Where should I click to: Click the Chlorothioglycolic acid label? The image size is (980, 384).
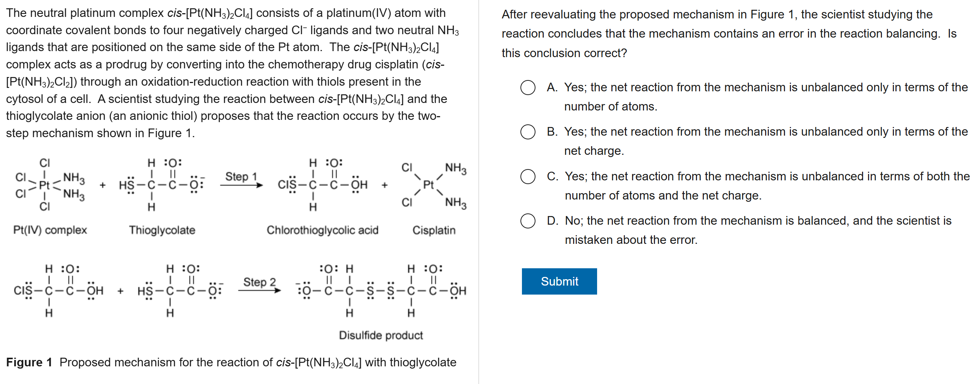click(x=322, y=230)
